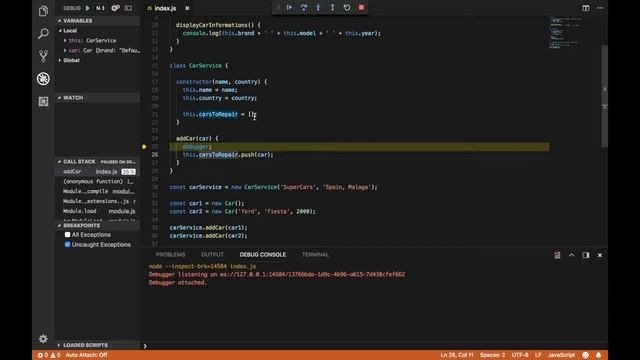The image size is (640, 360).
Task: Select Module._extensions..js call stack frame
Action: [98, 201]
